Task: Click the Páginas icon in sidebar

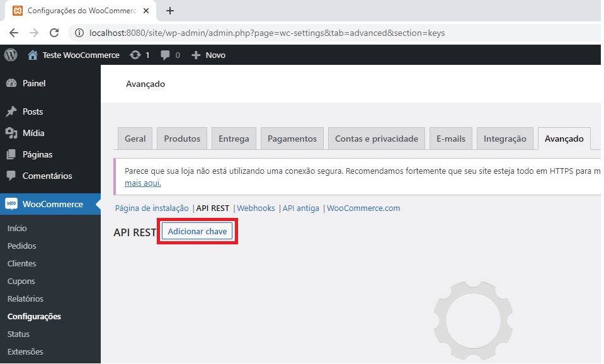Action: (x=11, y=154)
